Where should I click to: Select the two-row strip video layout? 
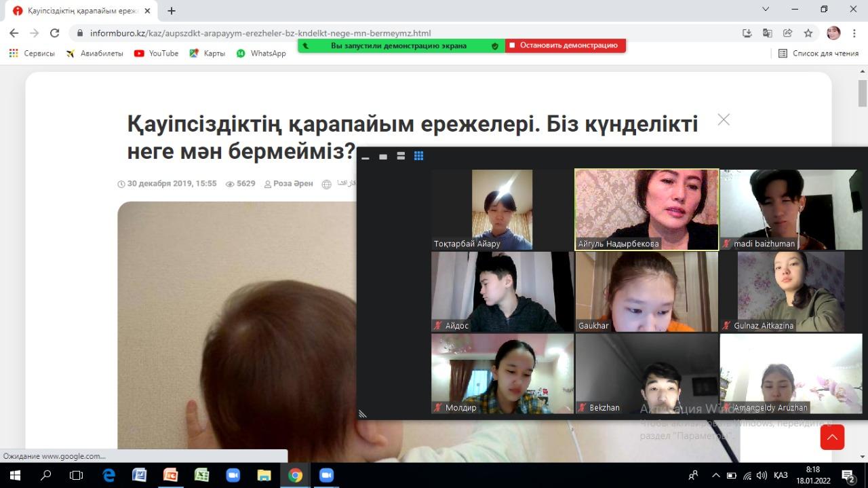pyautogui.click(x=401, y=156)
